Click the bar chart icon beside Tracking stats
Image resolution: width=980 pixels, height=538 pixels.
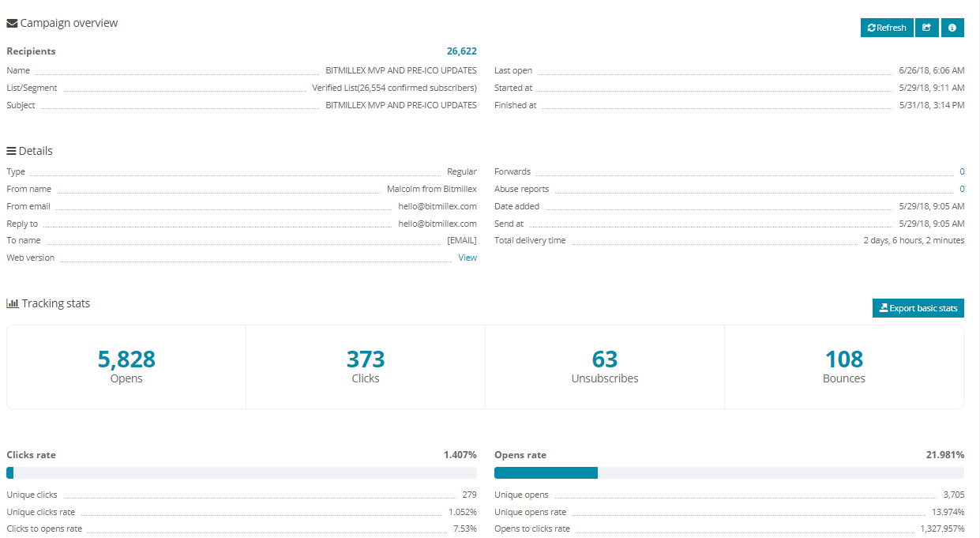(x=12, y=304)
